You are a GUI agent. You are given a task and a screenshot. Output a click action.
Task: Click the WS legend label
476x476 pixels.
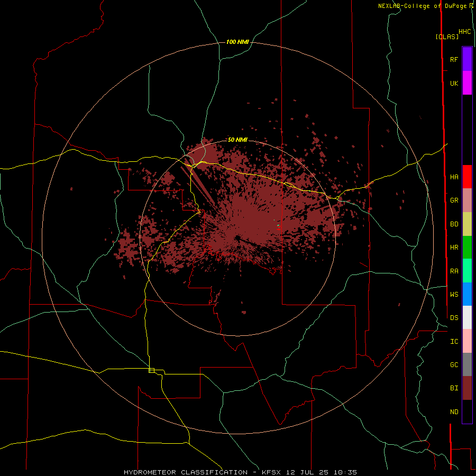pyautogui.click(x=454, y=294)
